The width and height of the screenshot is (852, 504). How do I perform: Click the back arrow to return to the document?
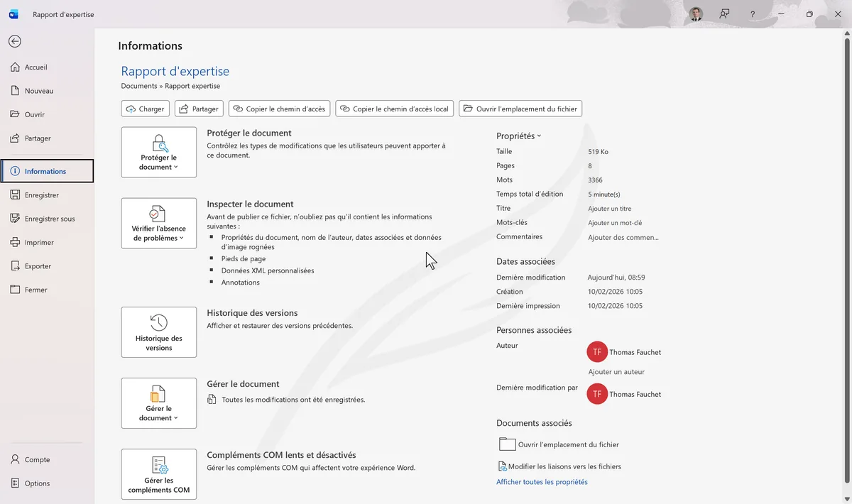15,41
